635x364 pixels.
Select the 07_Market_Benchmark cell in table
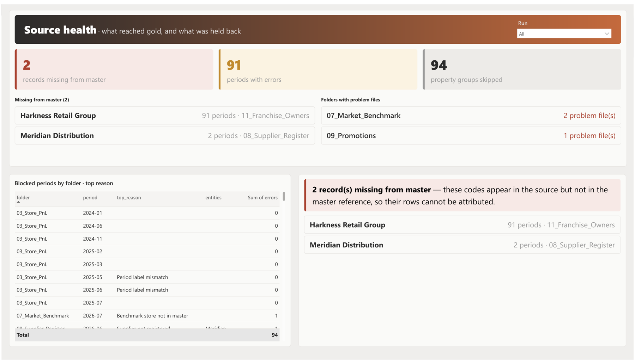pos(43,316)
